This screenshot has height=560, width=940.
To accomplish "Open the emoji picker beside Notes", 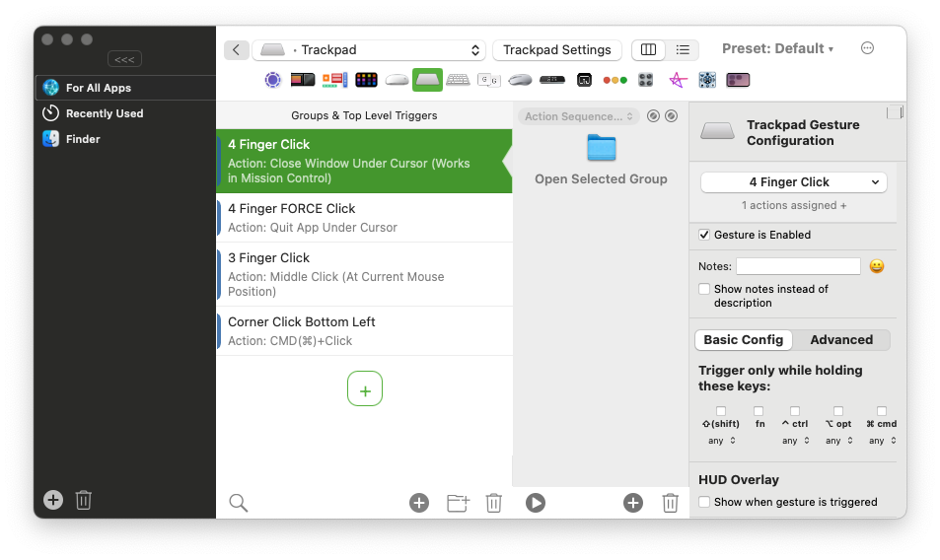I will 876,266.
